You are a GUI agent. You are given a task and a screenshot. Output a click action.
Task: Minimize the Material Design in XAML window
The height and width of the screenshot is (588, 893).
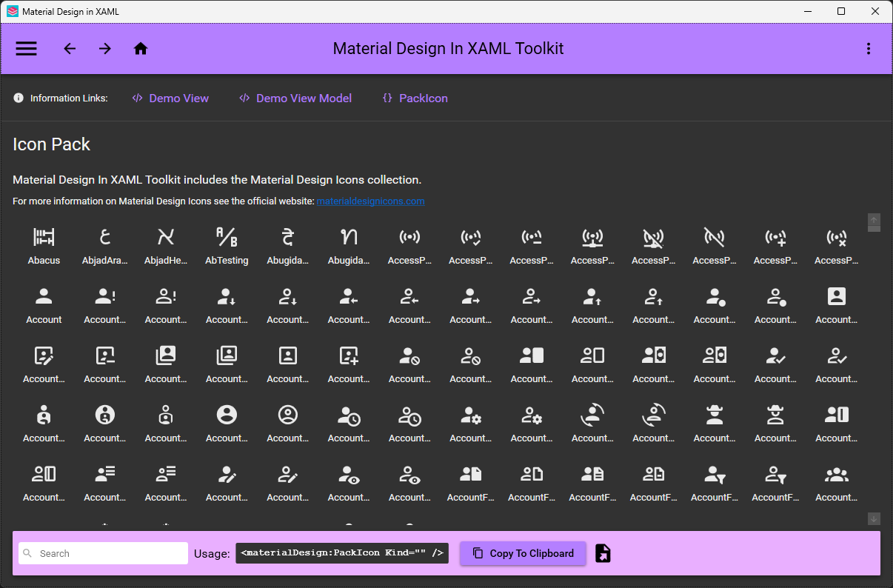coord(807,11)
